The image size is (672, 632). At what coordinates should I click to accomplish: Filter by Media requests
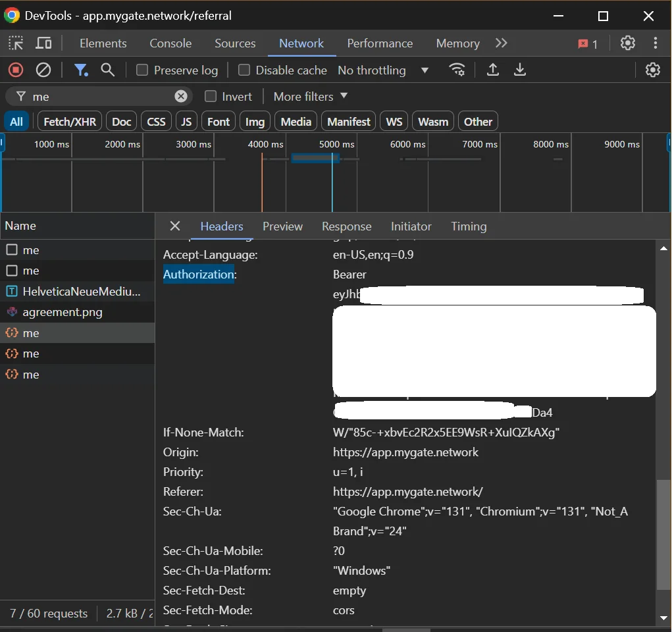296,122
